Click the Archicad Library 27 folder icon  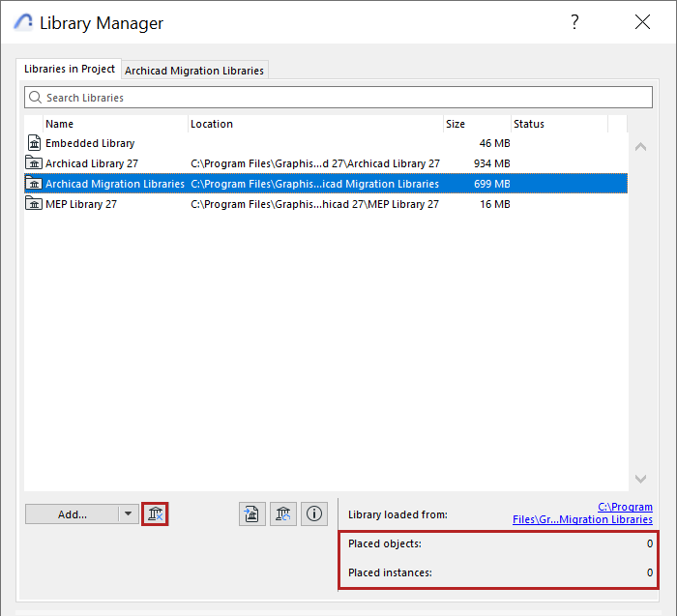[34, 163]
